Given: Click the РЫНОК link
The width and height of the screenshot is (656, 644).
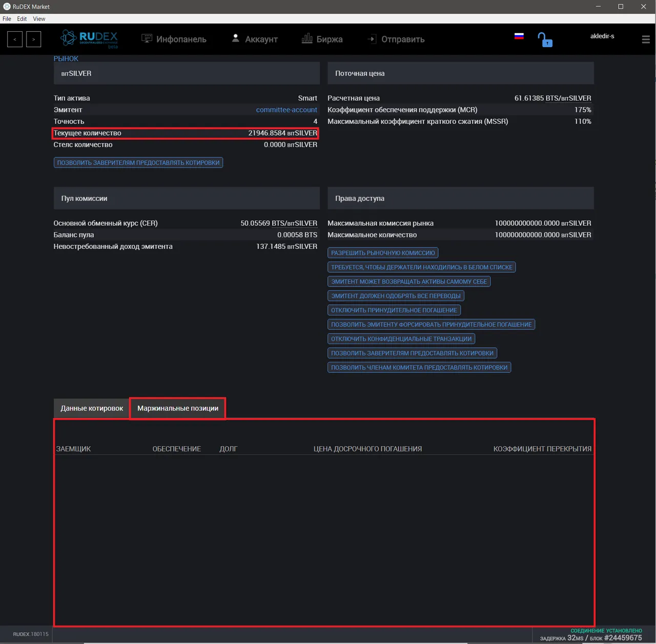Looking at the screenshot, I should [x=66, y=58].
